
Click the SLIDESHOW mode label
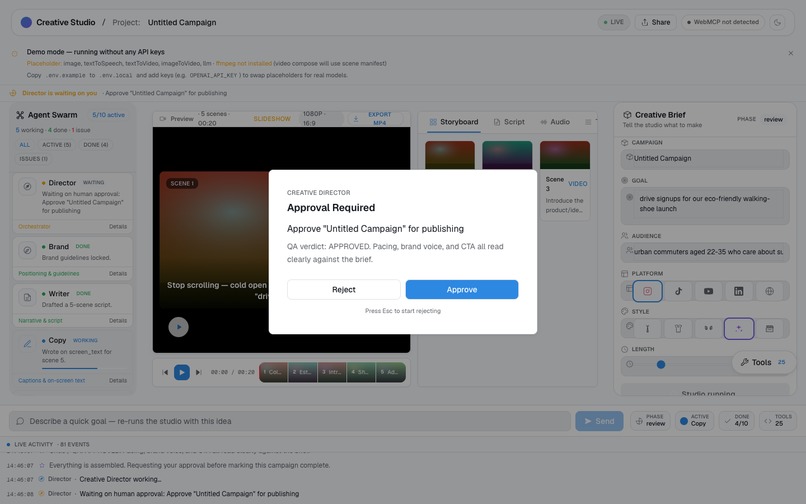click(272, 119)
